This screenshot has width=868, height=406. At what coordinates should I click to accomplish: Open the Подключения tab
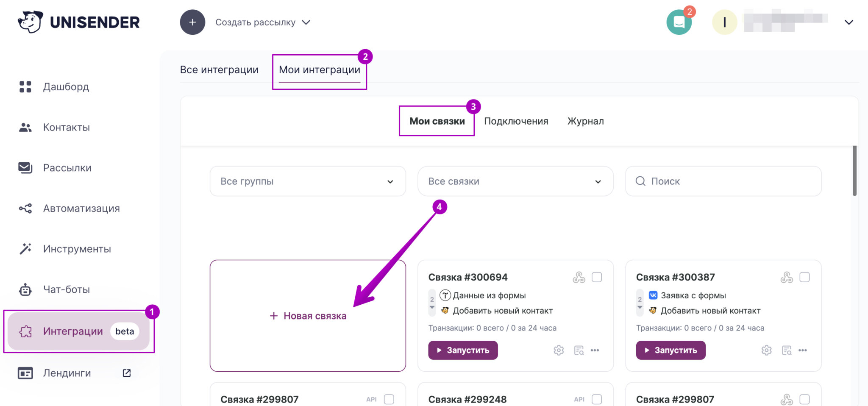[516, 121]
